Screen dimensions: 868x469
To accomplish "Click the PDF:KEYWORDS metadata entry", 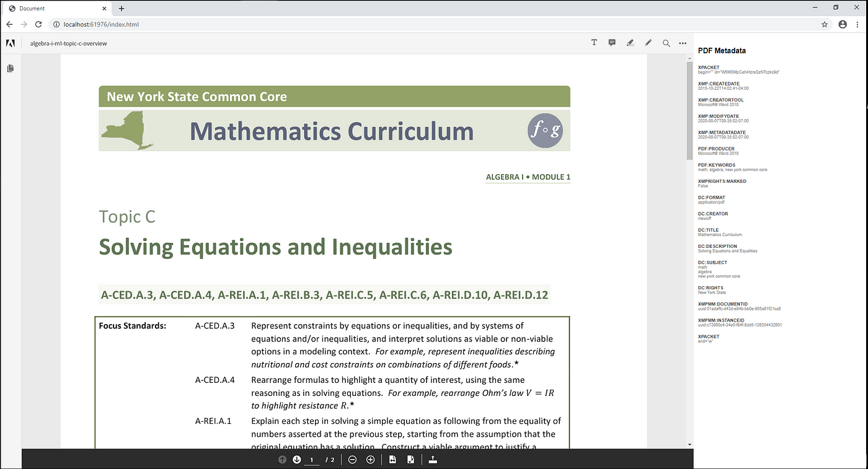I will (x=733, y=167).
